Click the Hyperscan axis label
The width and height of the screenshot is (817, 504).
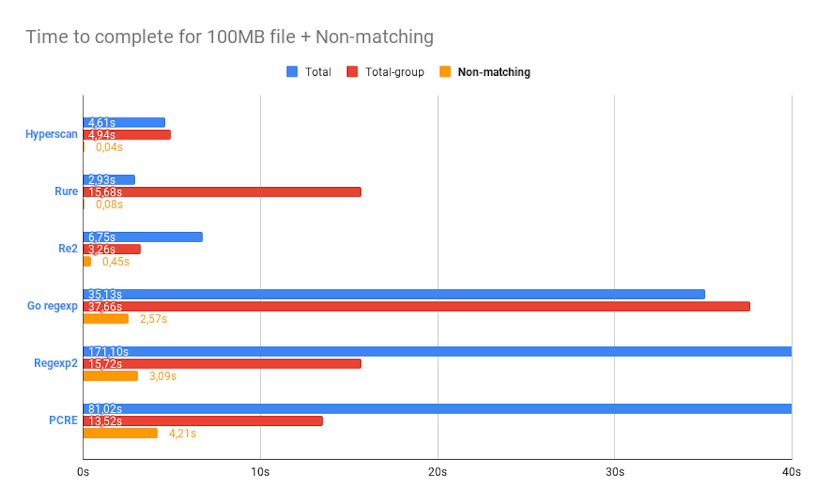tap(51, 134)
